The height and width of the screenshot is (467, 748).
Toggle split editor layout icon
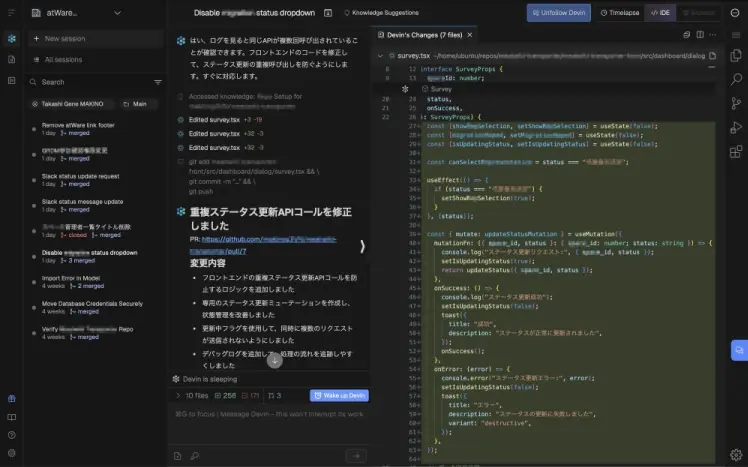[x=700, y=35]
